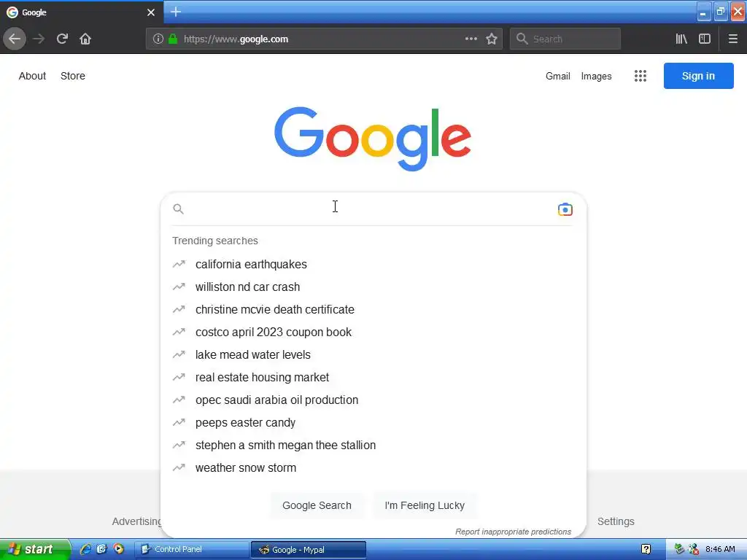Go back with the browser back arrow
Screen dimensions: 747x560
coord(15,39)
